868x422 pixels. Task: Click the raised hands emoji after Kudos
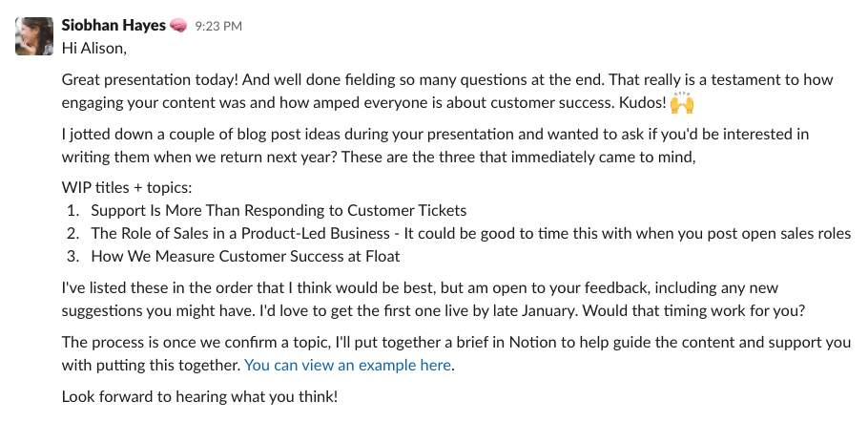681,102
